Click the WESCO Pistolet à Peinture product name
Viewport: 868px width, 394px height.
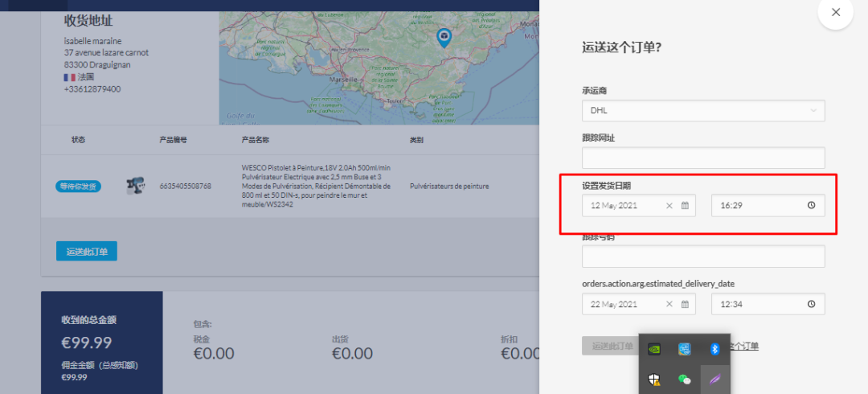point(317,186)
